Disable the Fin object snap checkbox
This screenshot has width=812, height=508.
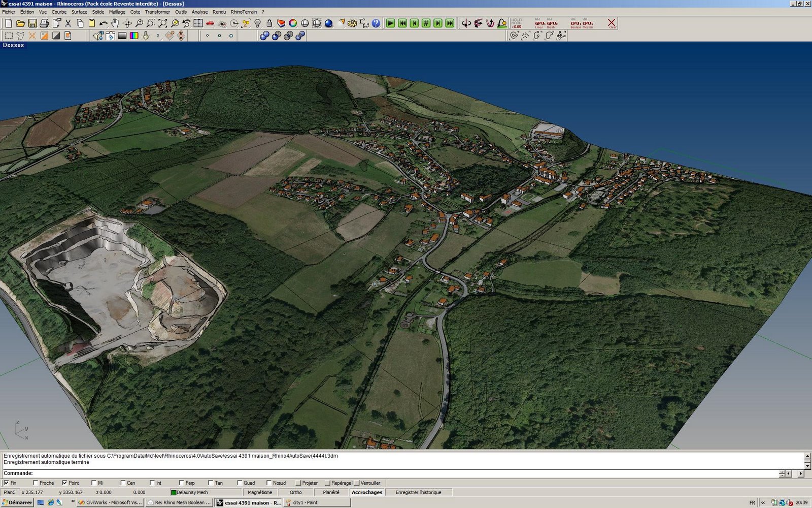click(7, 483)
